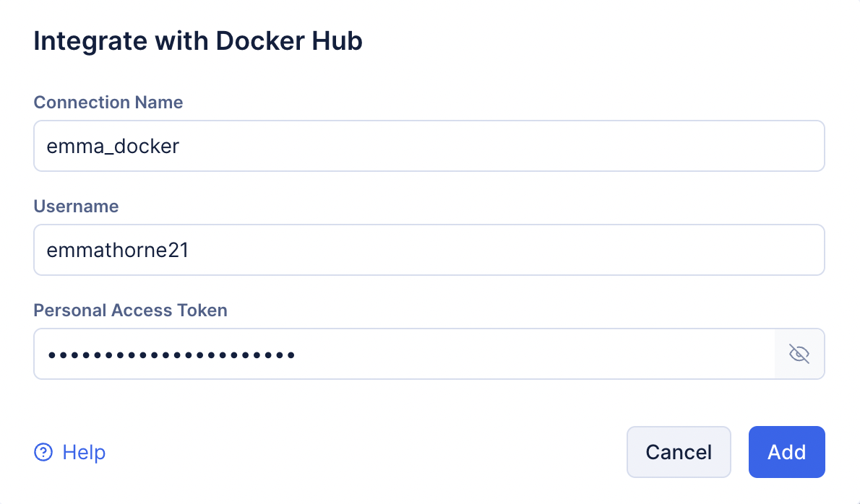The image size is (860, 504).
Task: Reveal the token with the eye-slash icon
Action: (799, 354)
